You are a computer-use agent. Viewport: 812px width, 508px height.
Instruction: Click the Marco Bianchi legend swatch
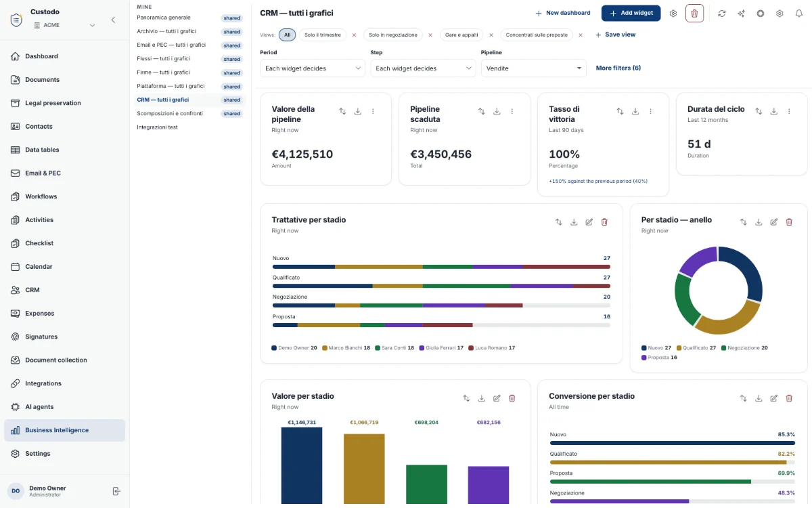325,347
